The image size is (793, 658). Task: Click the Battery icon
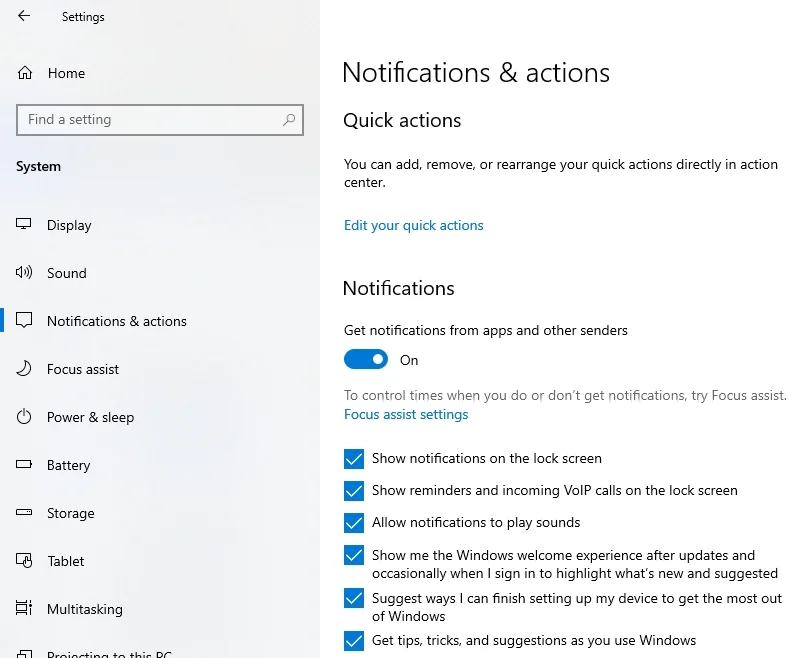[x=24, y=464]
